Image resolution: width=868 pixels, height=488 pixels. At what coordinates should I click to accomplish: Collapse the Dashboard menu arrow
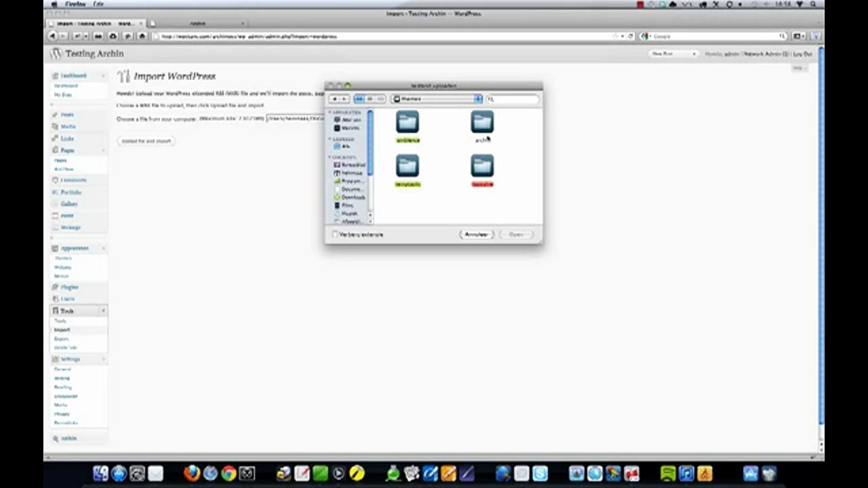(x=103, y=75)
